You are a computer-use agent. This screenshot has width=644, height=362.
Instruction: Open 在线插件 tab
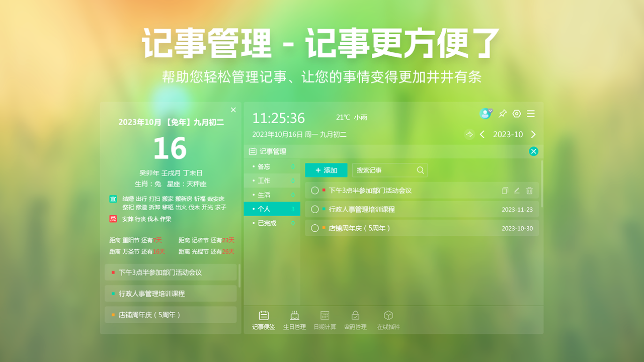coord(388,320)
